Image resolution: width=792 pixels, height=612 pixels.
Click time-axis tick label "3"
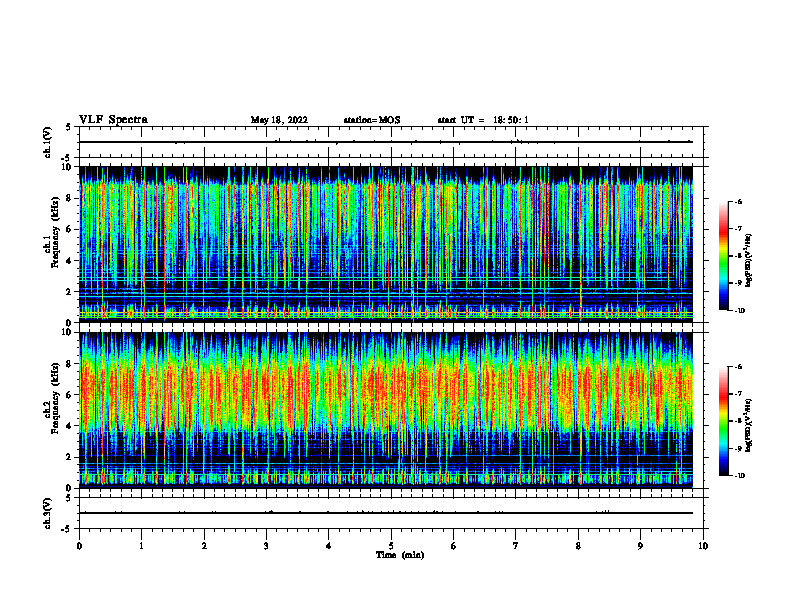coord(266,546)
